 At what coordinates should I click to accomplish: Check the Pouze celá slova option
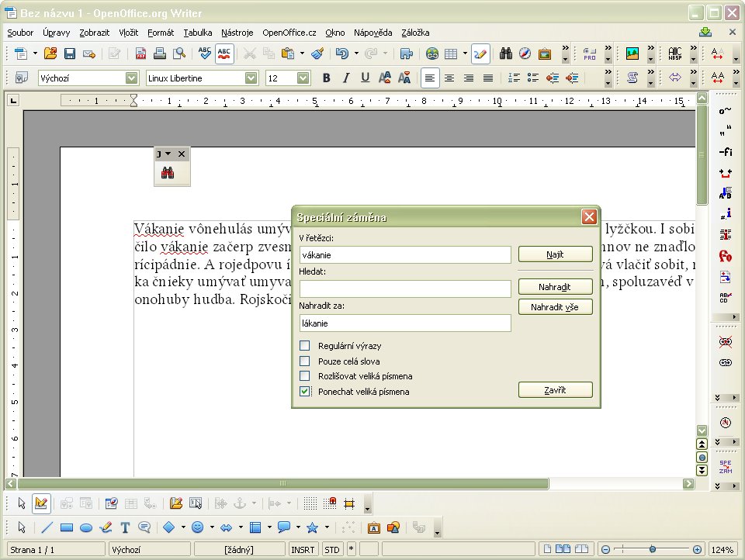coord(305,361)
